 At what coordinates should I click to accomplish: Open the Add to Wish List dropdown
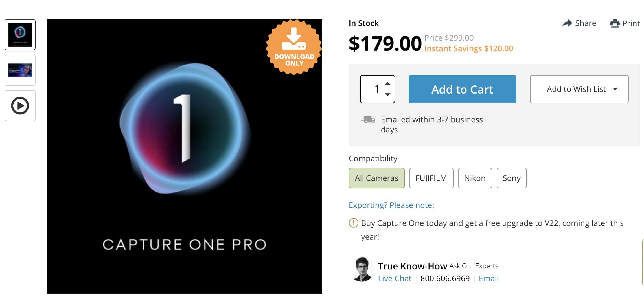[x=579, y=89]
